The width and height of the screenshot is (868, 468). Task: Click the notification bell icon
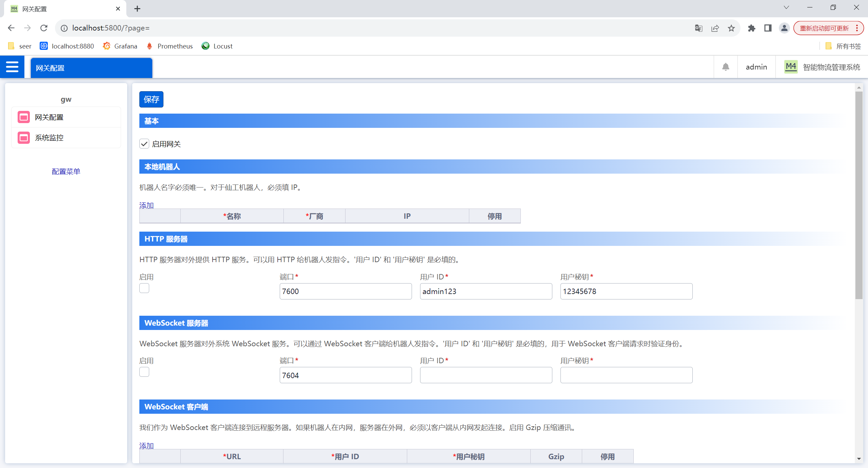point(726,67)
